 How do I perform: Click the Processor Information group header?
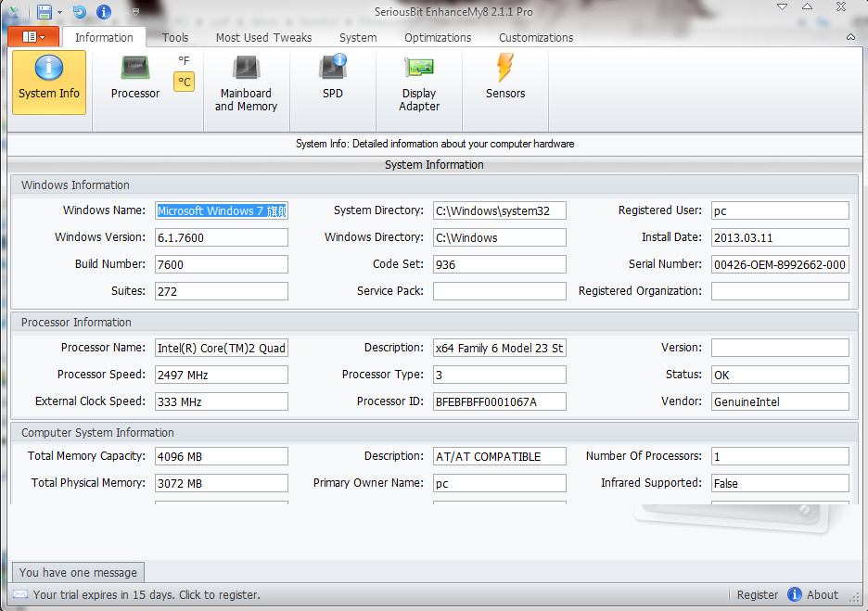point(435,322)
